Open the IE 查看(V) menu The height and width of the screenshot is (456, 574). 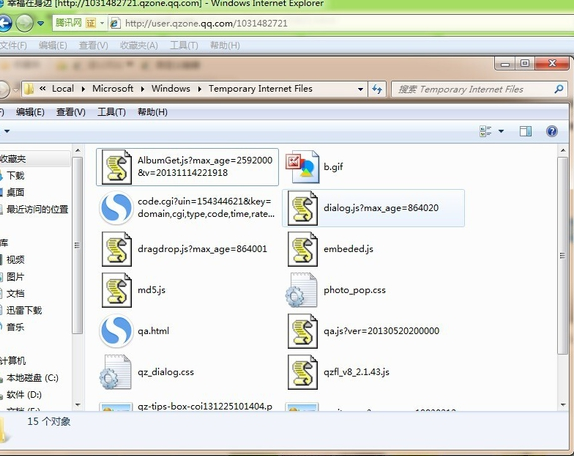pyautogui.click(x=93, y=45)
